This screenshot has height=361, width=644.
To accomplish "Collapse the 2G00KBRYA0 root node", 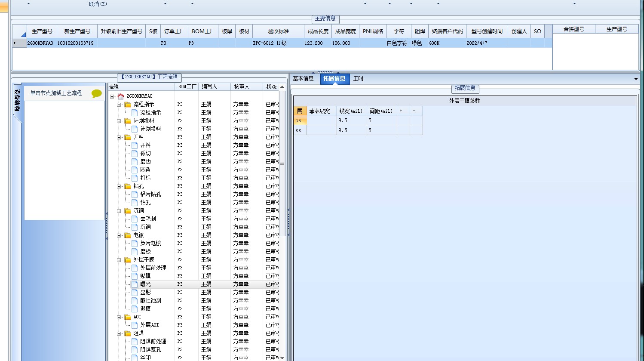I will pyautogui.click(x=112, y=96).
